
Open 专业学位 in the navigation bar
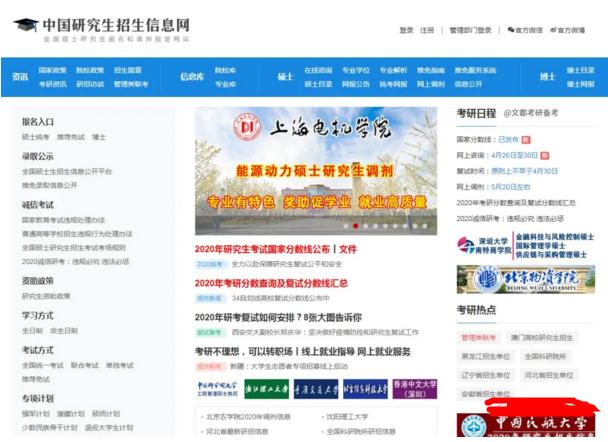coord(356,70)
